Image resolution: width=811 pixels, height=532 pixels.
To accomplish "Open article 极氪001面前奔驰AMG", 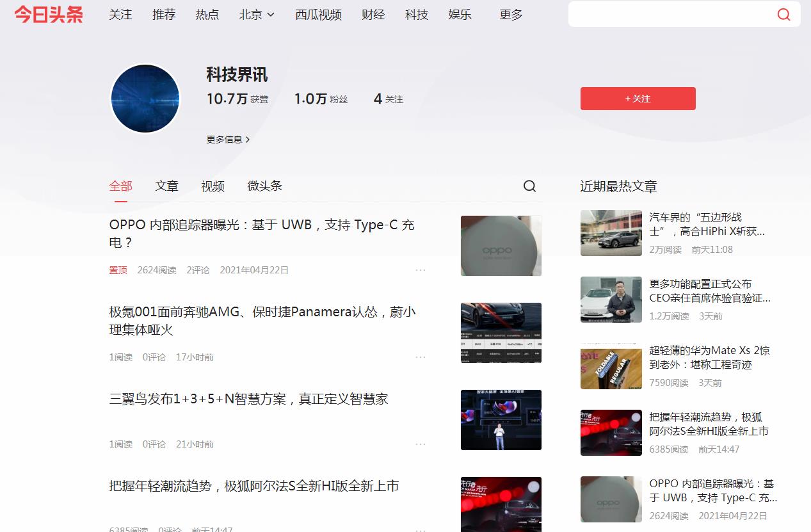I will (x=262, y=321).
